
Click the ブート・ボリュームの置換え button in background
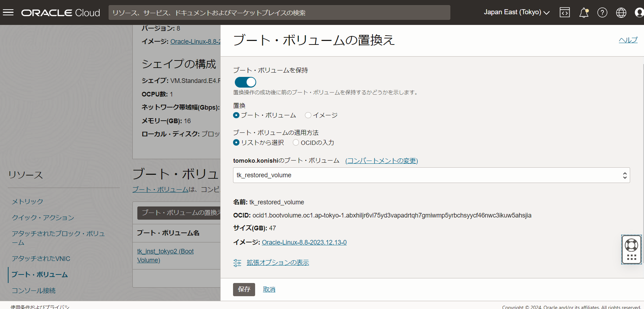point(179,213)
